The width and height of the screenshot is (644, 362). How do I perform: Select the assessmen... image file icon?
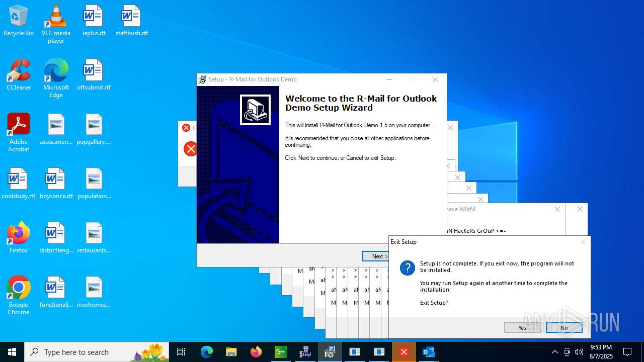(56, 129)
